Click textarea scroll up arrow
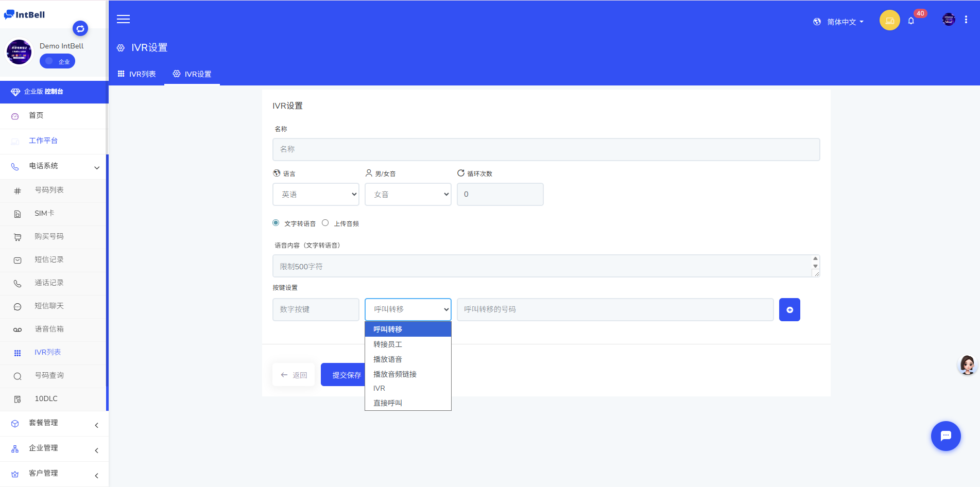980x487 pixels. (815, 258)
